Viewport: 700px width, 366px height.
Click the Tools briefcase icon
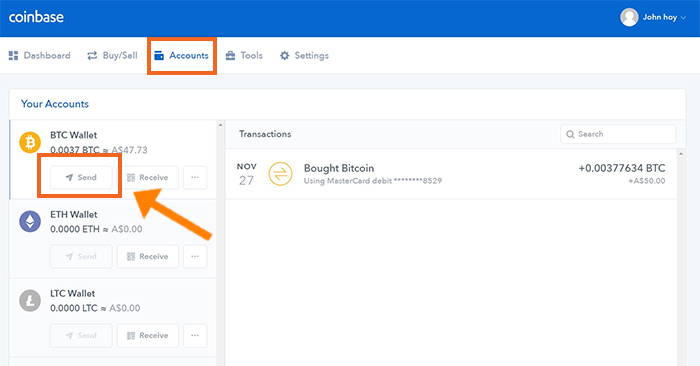coord(230,55)
